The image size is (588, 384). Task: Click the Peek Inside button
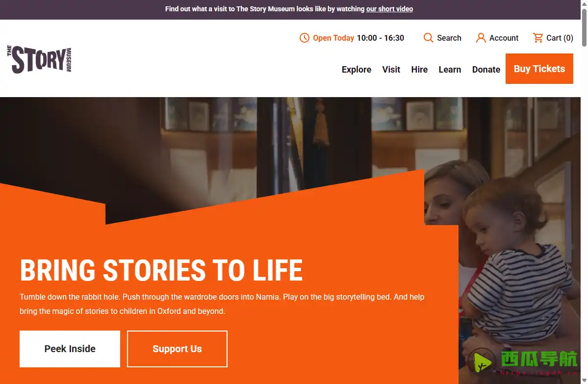[x=70, y=349]
